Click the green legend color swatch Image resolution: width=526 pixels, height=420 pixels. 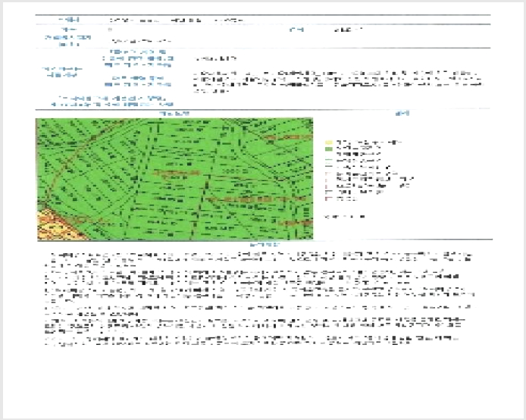point(329,149)
